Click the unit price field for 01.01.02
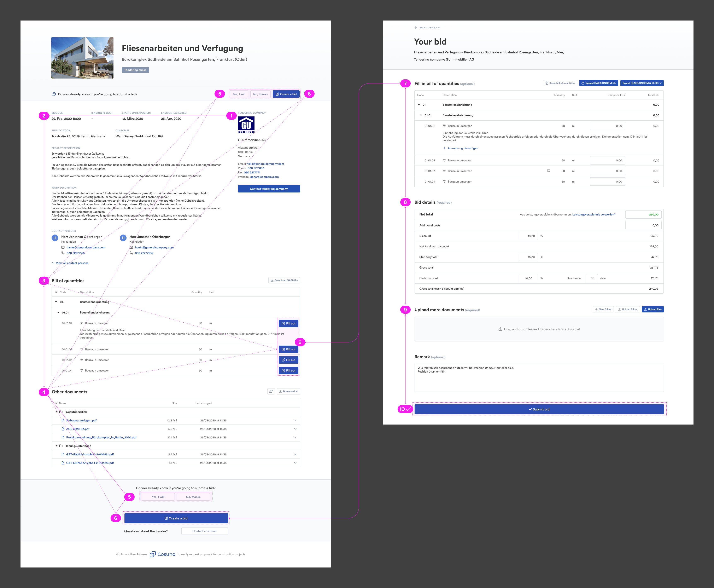This screenshot has height=588, width=714. pyautogui.click(x=607, y=160)
